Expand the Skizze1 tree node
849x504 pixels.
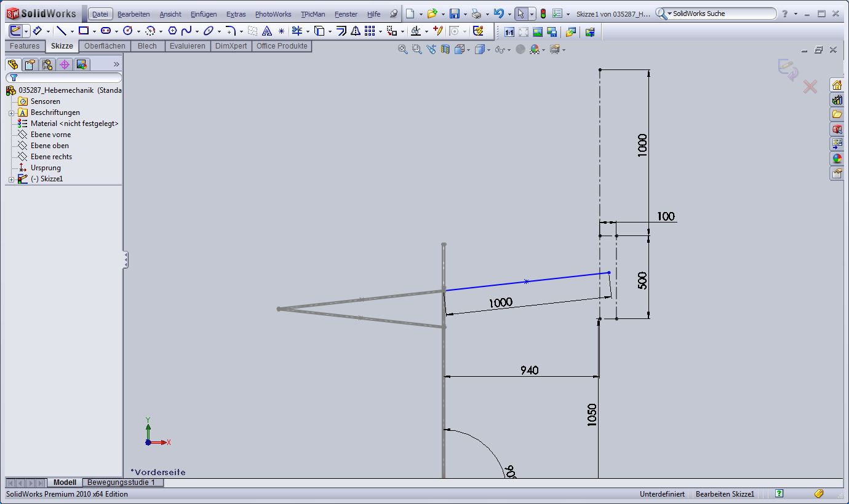pos(11,179)
